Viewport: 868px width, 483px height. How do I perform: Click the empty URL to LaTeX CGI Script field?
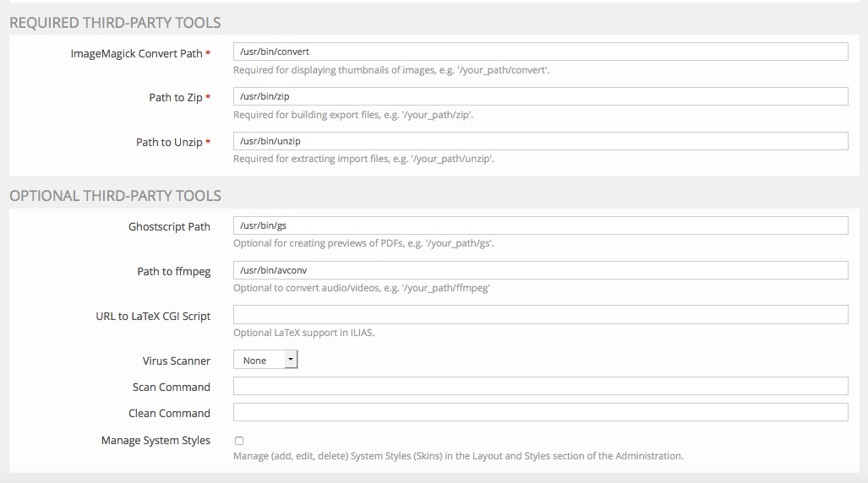point(539,315)
